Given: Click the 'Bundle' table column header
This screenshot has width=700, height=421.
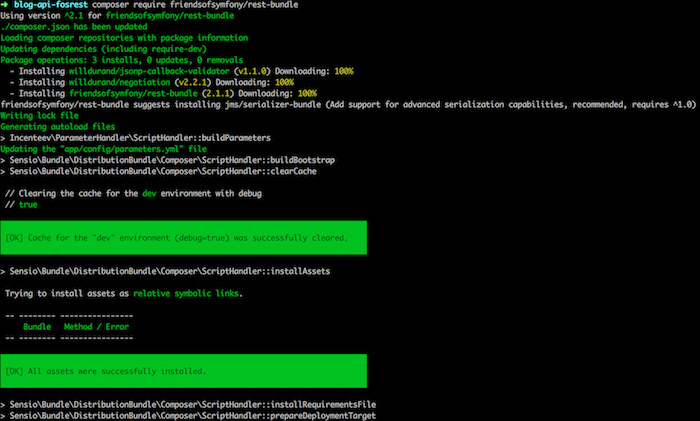Looking at the screenshot, I should [x=37, y=327].
